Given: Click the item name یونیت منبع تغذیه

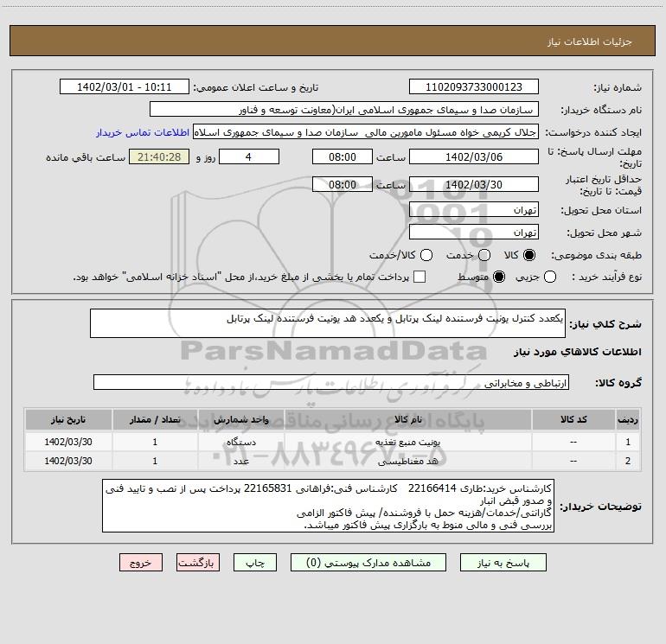Looking at the screenshot, I should (407, 442).
